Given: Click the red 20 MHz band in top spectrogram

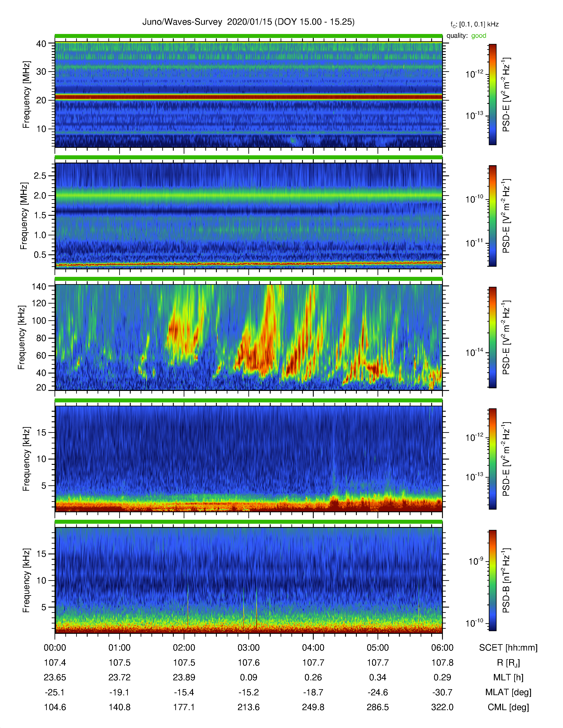Looking at the screenshot, I should [x=248, y=97].
